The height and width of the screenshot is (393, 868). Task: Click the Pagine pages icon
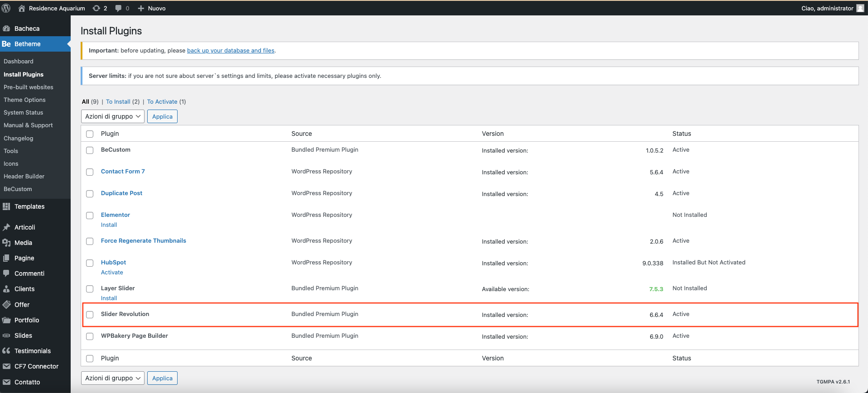click(x=6, y=258)
